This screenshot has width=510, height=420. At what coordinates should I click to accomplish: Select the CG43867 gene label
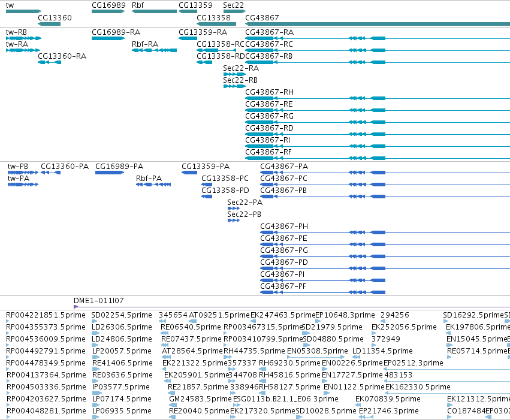click(262, 18)
